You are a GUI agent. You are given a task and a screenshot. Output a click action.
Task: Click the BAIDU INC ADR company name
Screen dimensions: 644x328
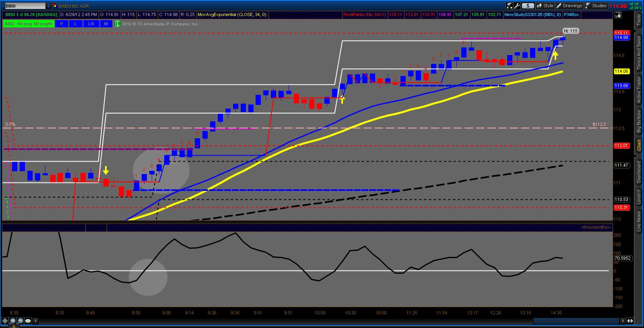coord(74,6)
